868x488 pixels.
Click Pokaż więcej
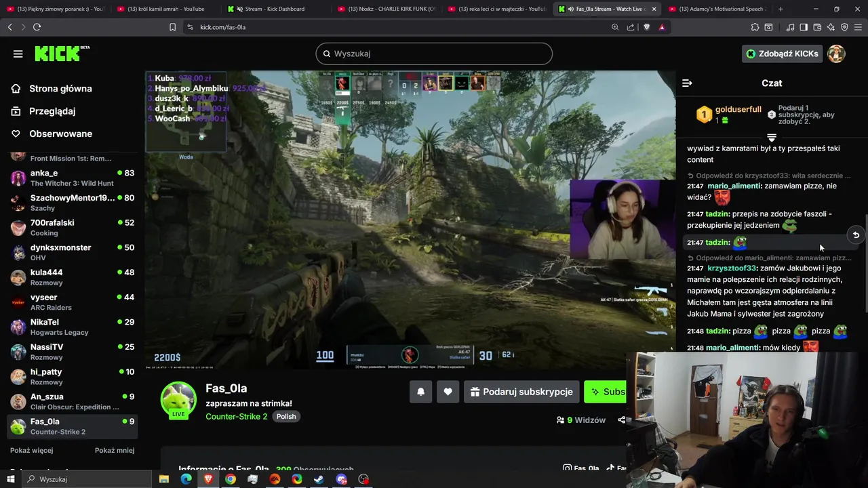click(31, 450)
